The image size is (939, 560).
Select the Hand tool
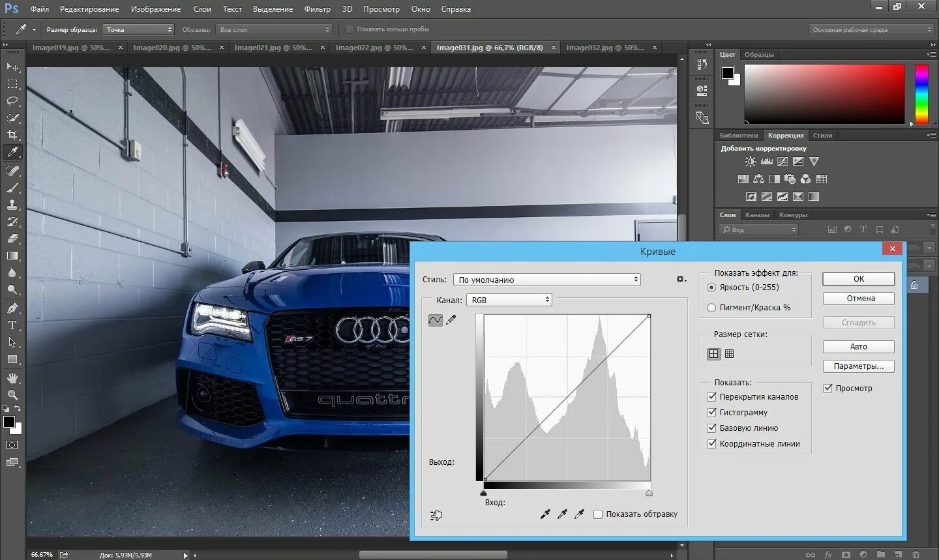coord(12,378)
